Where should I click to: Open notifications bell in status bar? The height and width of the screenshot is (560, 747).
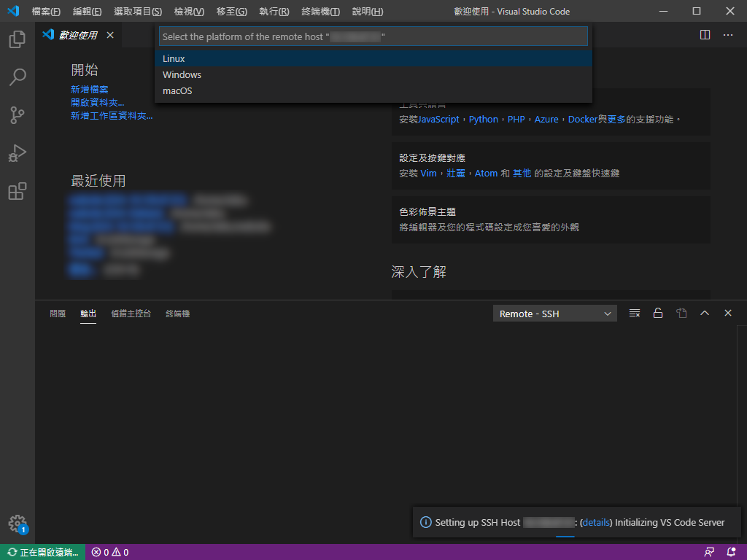(x=731, y=552)
